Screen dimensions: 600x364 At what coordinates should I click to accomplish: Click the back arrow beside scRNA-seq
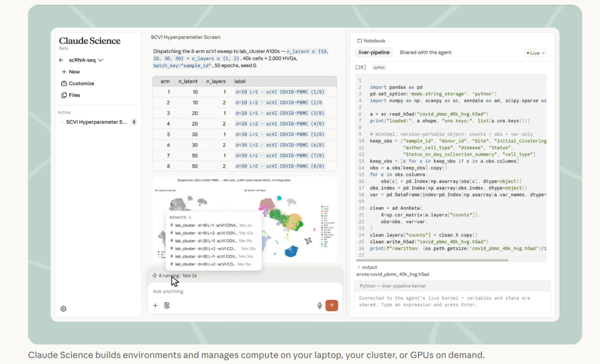point(61,60)
